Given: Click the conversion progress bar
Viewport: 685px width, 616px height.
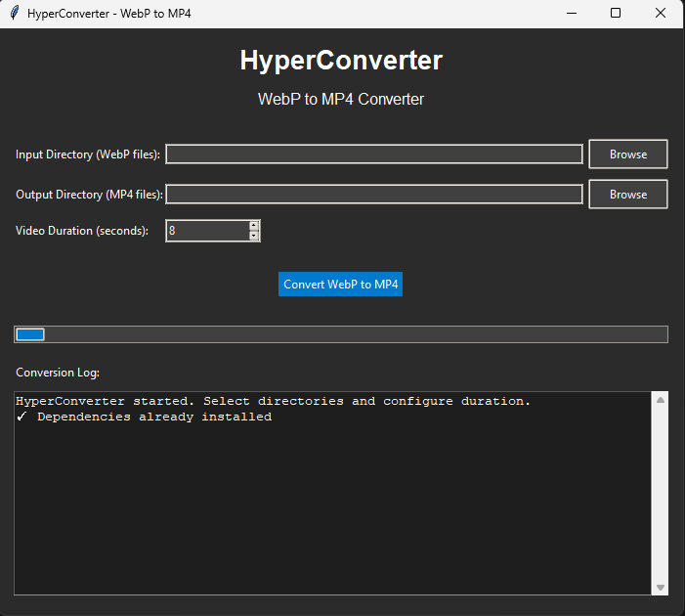Looking at the screenshot, I should tap(341, 334).
